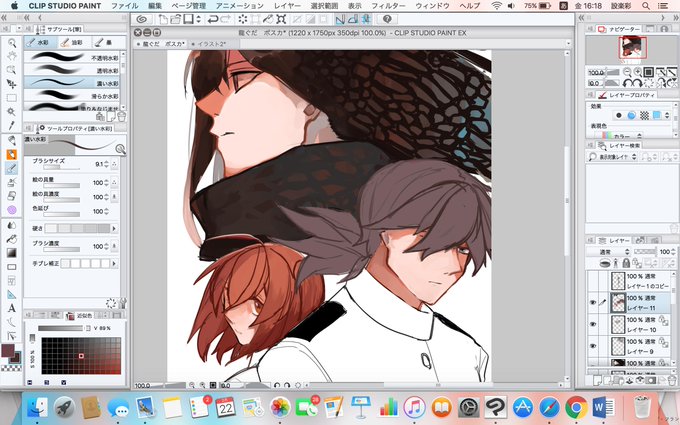Screen dimensions: 680x425
Task: Open blending mode 通常 dropdown
Action: [x=608, y=252]
